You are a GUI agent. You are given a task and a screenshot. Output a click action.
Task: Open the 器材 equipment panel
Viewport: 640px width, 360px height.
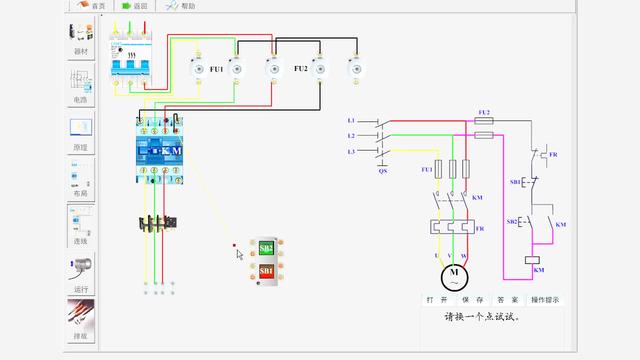81,39
